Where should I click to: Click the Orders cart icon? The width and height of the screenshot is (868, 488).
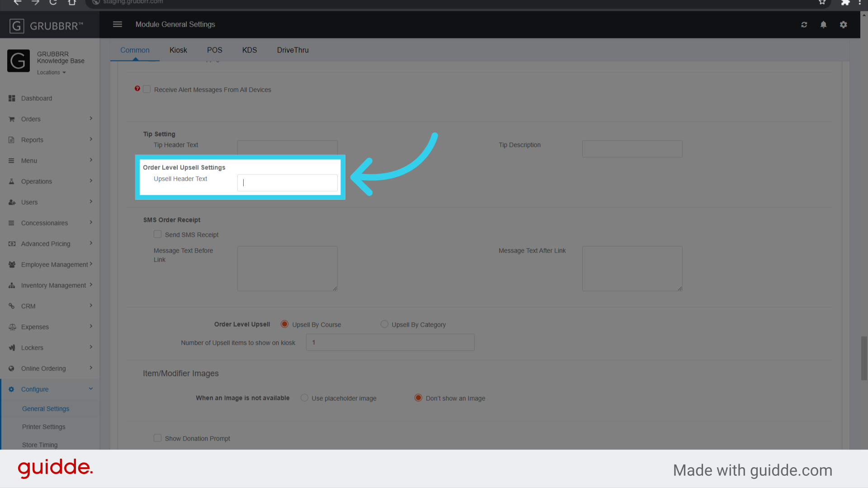point(12,119)
